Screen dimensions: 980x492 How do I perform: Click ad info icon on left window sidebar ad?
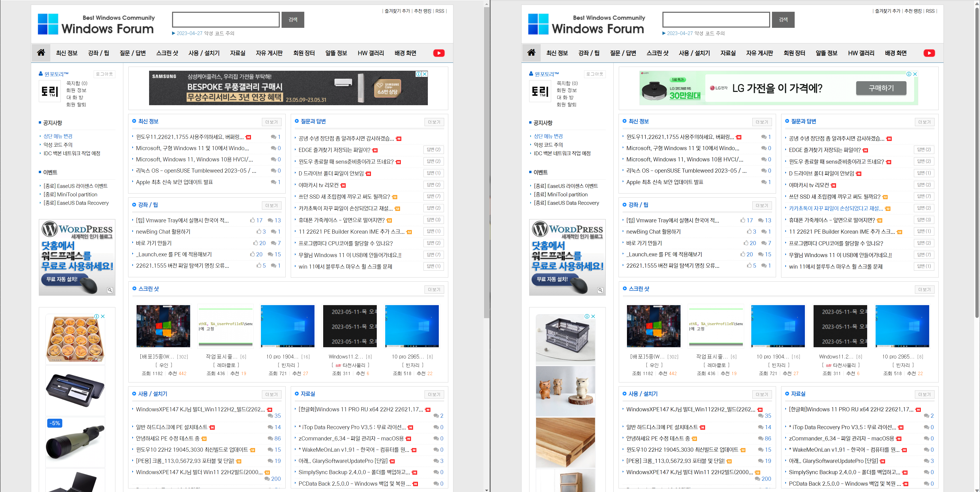(97, 317)
